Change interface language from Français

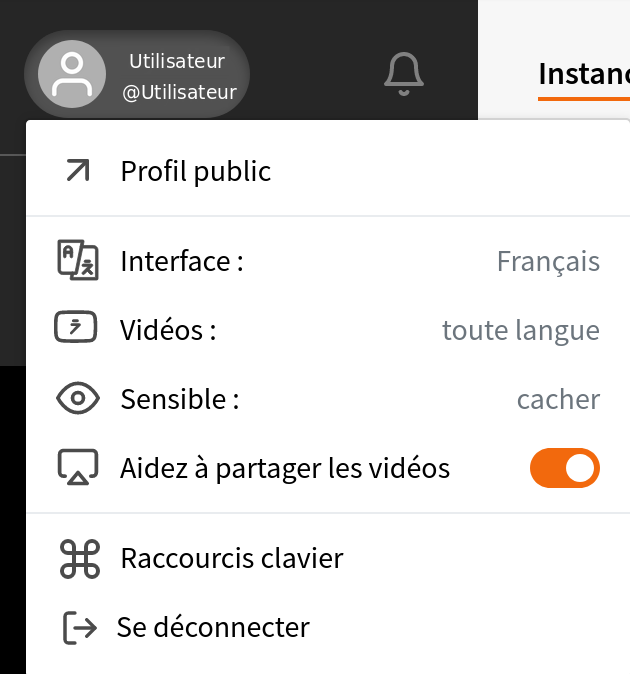pos(548,262)
